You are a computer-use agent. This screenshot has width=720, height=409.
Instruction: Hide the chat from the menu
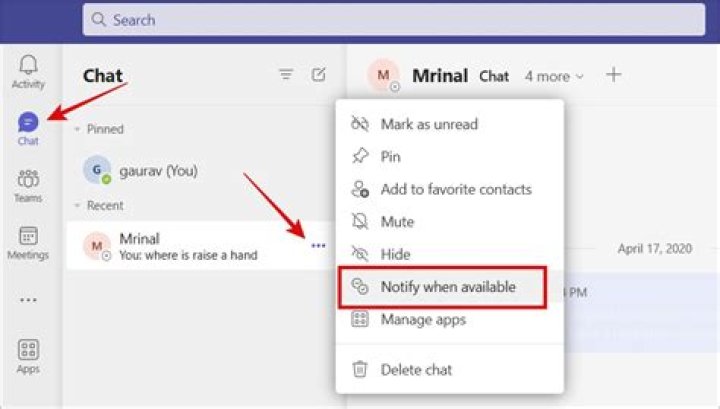pos(449,254)
